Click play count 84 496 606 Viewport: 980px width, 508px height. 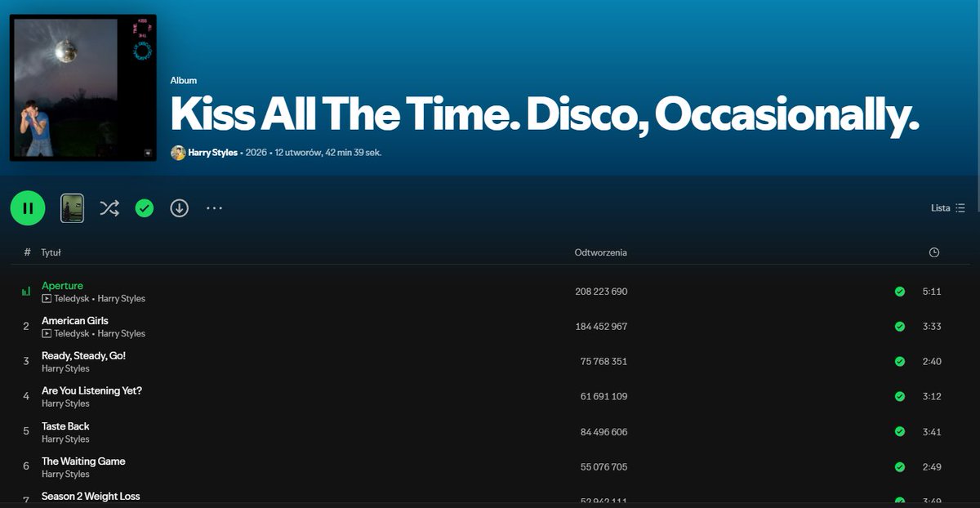604,432
